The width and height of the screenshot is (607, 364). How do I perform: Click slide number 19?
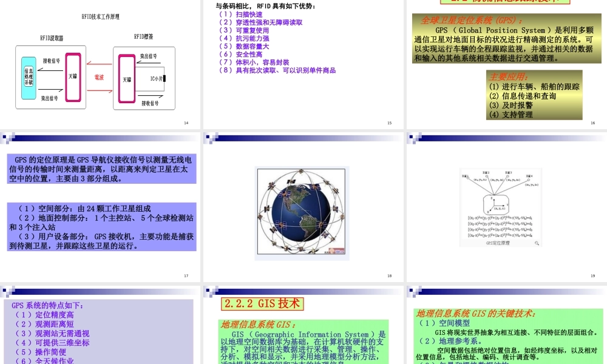coord(592,276)
